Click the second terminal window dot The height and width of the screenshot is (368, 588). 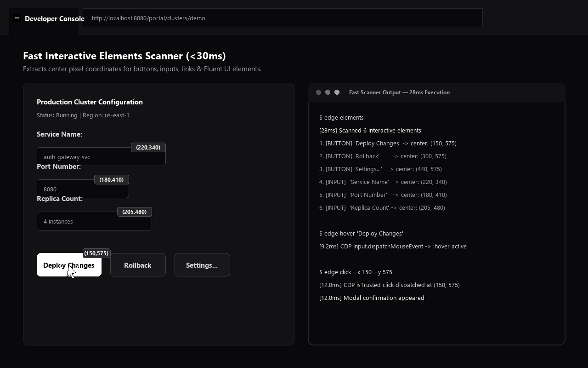tap(328, 92)
